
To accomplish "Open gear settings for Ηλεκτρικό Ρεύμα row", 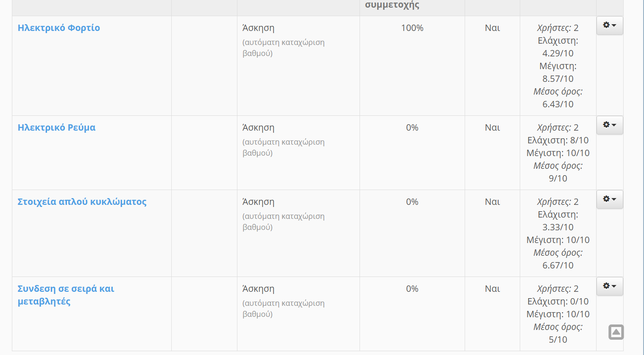I will (x=610, y=125).
